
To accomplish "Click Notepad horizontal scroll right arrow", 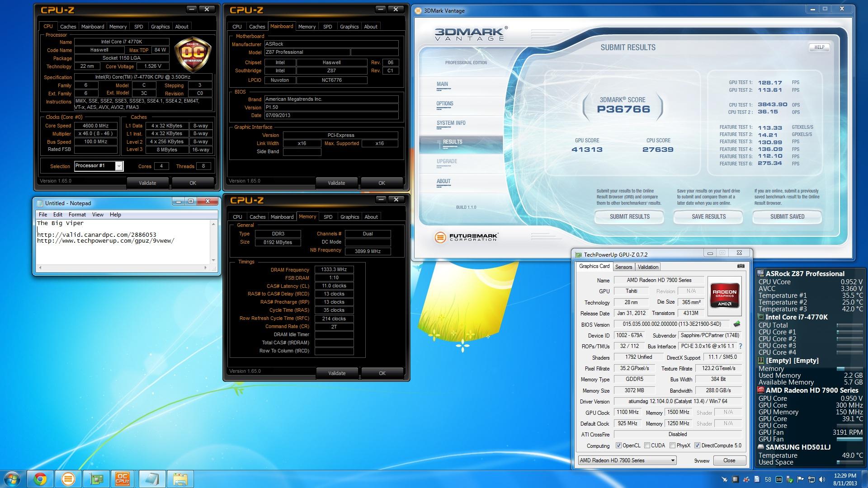I will [x=206, y=267].
